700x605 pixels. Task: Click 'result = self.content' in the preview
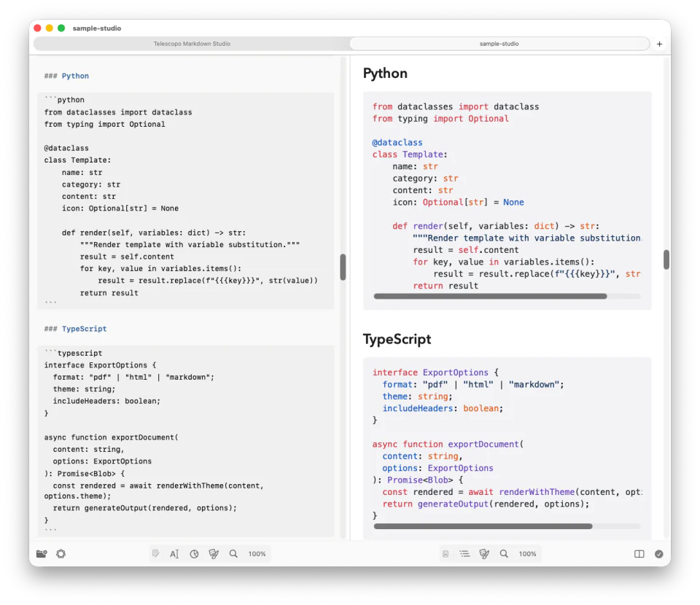(466, 250)
